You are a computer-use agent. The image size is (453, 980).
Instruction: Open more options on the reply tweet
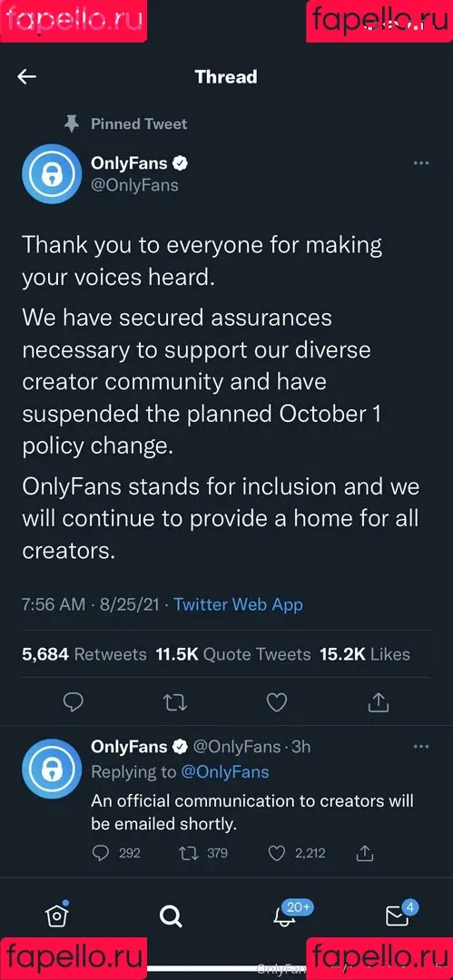coord(421,746)
